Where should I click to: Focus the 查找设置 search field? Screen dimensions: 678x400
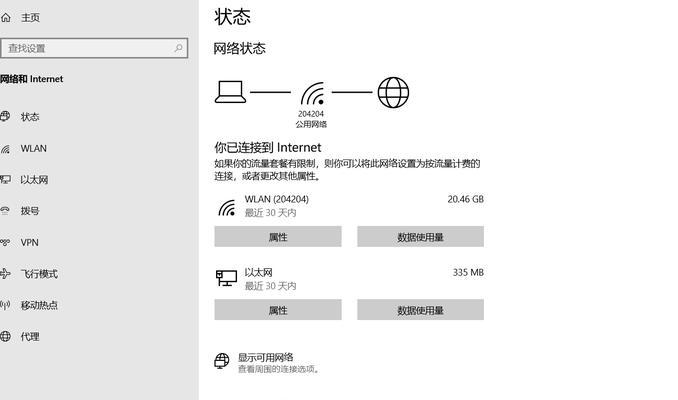point(94,48)
